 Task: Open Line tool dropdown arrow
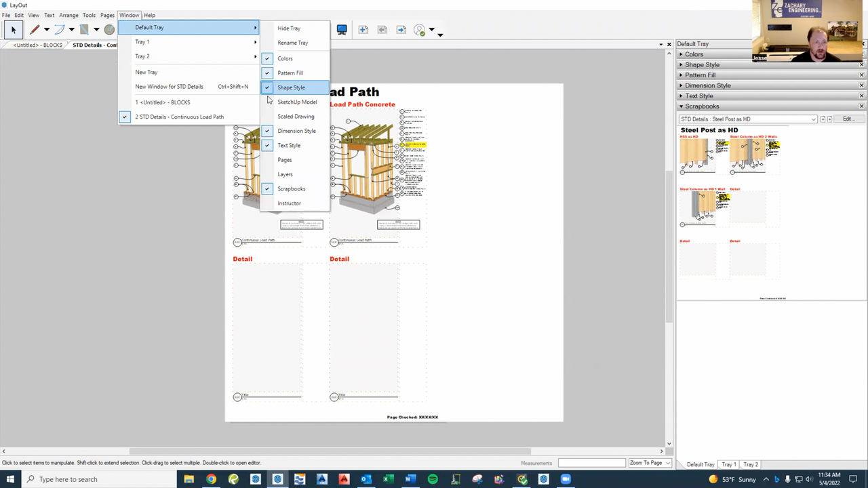(47, 30)
